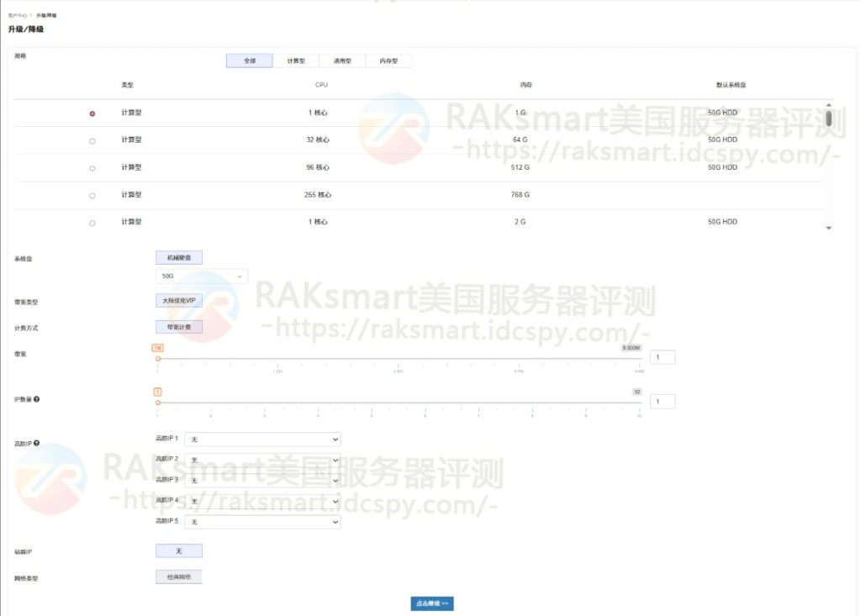Click the spec table scroll-down arrow
The height and width of the screenshot is (616, 861).
coord(828,228)
